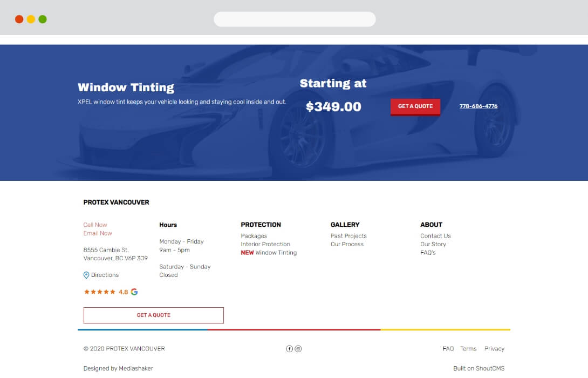The image size is (588, 378).
Task: Click the map pin Directions icon
Action: click(x=86, y=275)
